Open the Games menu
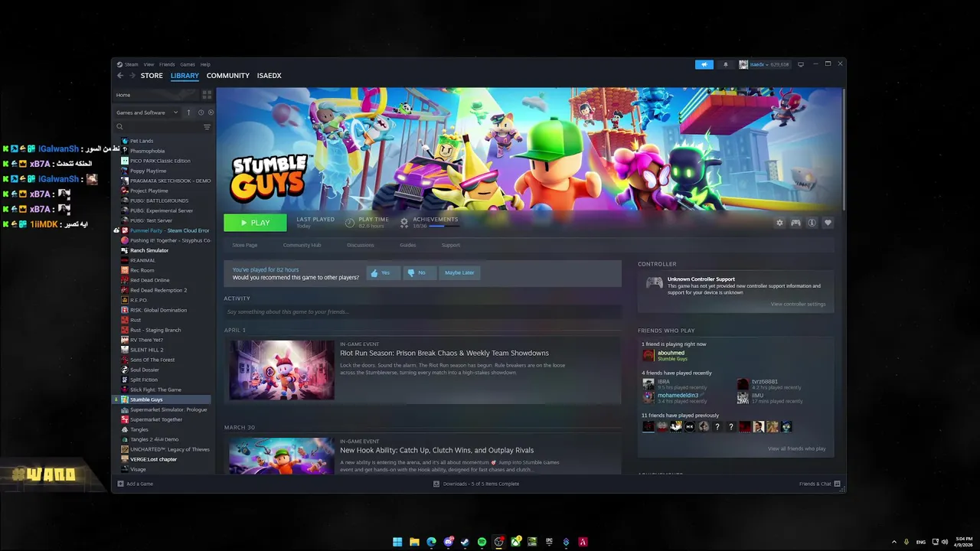This screenshot has height=551, width=980. [188, 64]
